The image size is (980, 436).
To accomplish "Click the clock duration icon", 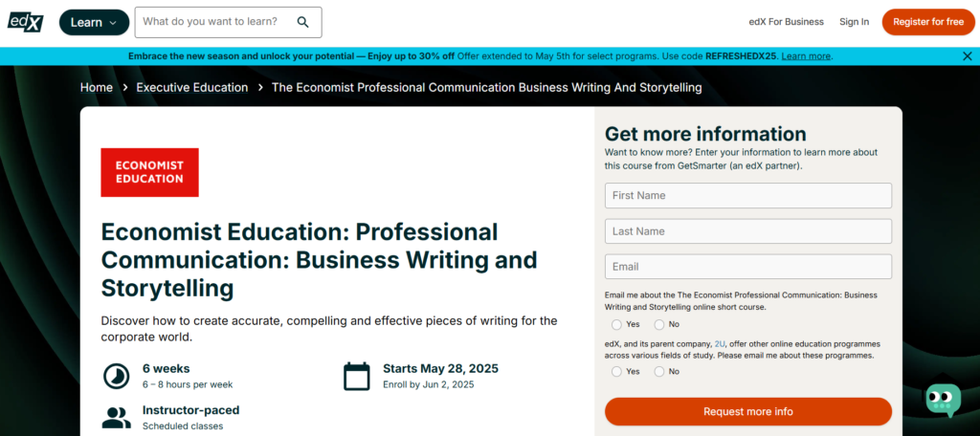I will coord(116,376).
